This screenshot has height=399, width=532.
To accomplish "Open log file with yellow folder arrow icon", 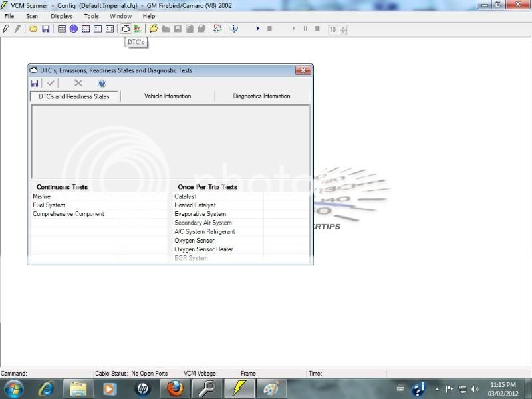I will click(154, 29).
